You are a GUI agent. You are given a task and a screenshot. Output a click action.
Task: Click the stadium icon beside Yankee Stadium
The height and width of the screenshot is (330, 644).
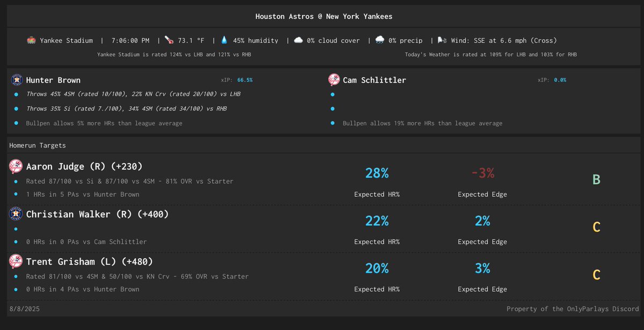31,40
